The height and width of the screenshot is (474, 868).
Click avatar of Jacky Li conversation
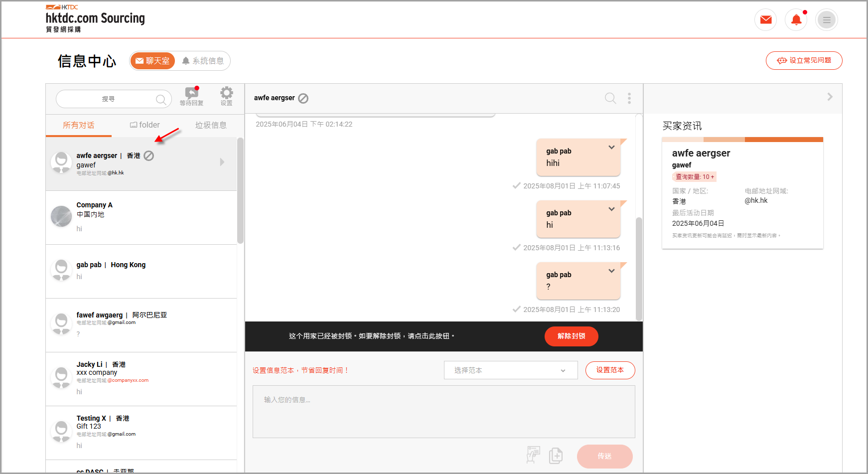[x=61, y=378]
